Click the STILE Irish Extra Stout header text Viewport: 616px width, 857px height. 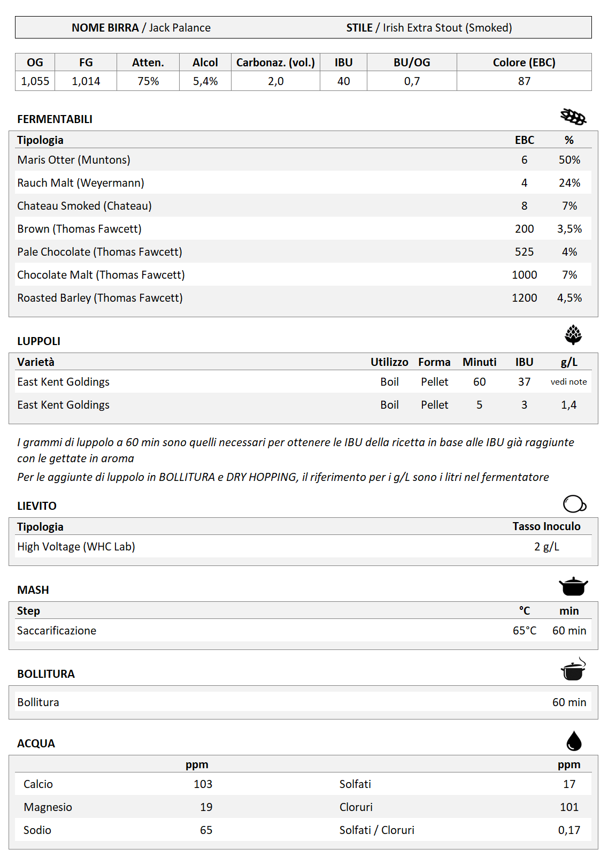coord(429,28)
